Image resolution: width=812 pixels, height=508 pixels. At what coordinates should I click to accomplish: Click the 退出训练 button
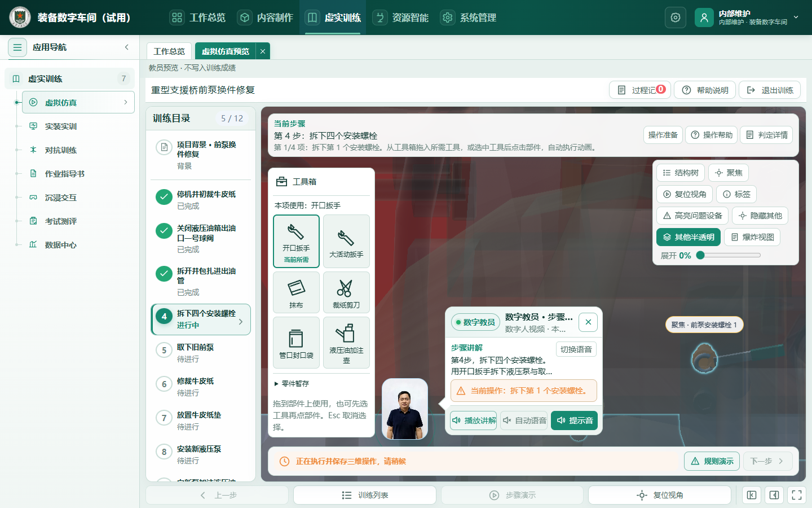pyautogui.click(x=770, y=90)
